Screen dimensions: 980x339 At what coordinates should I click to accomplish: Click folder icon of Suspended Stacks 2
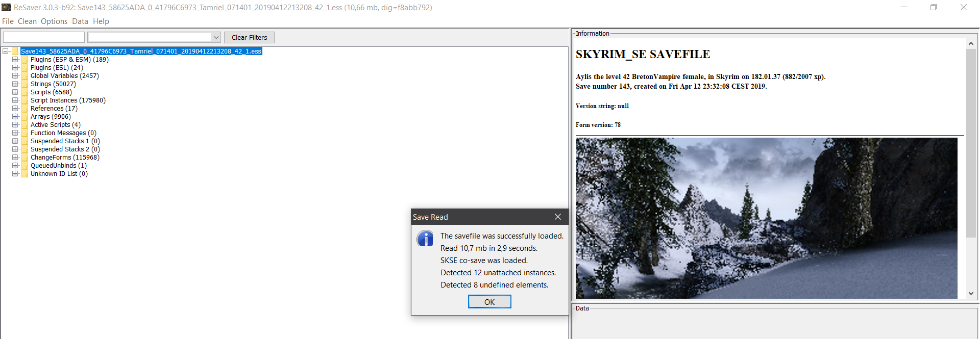25,149
